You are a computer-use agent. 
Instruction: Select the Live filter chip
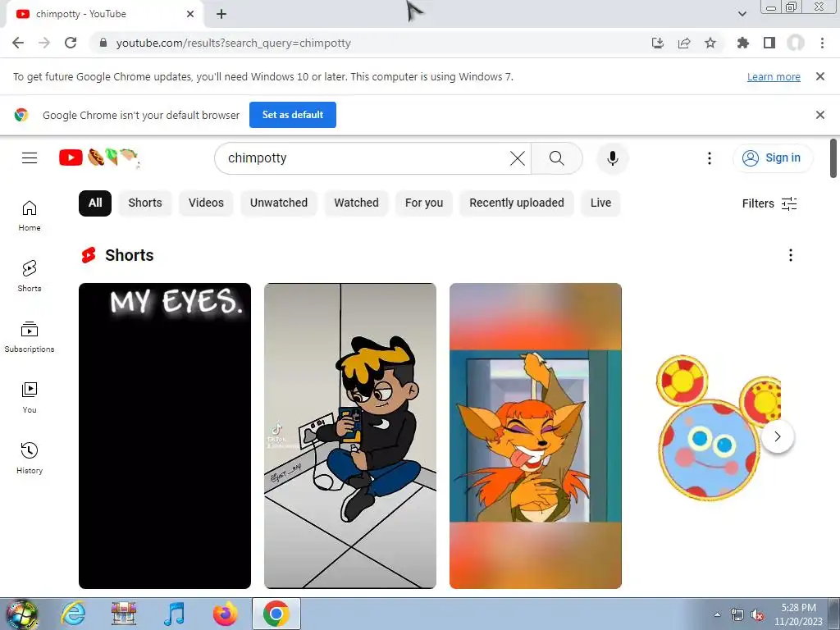coord(600,203)
